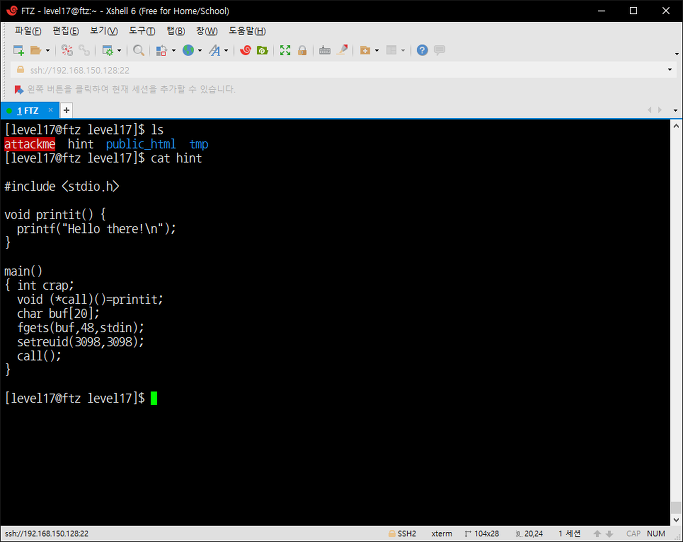Click the status bar down arrow icon

pos(609,534)
